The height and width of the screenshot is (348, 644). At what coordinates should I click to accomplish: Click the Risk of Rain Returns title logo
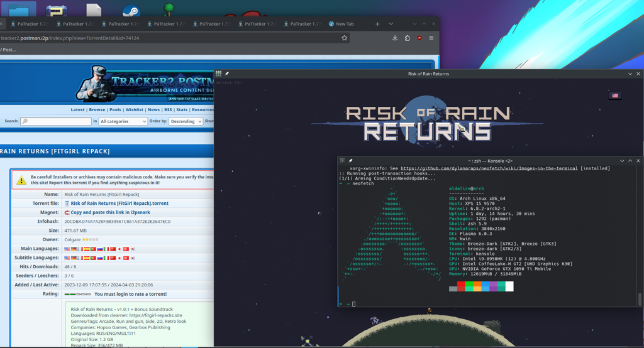click(428, 122)
